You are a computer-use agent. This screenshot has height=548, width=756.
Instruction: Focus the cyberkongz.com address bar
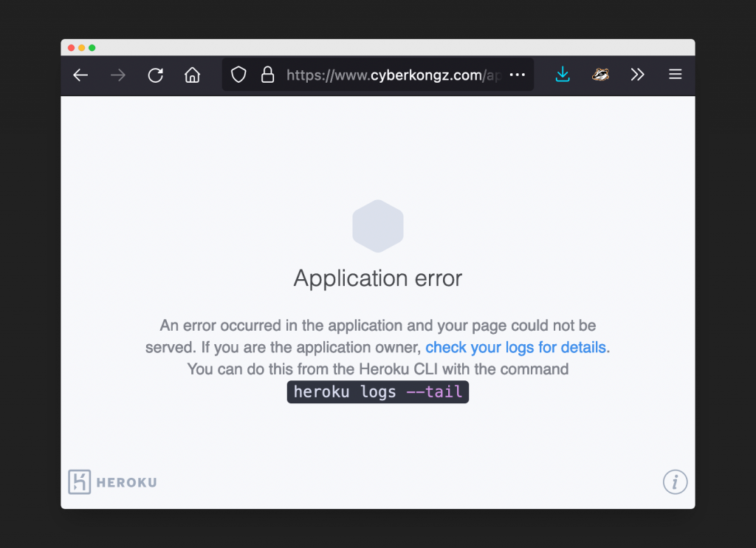[x=394, y=75]
